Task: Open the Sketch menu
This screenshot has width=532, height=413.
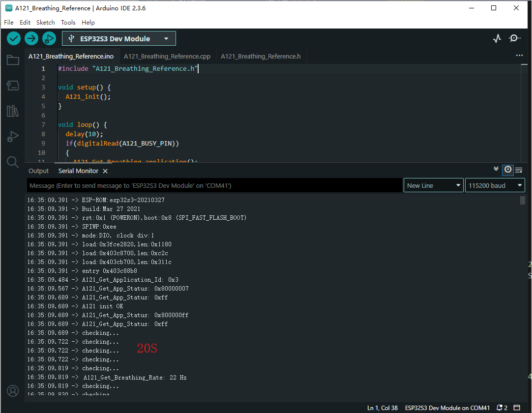Action: pos(46,22)
